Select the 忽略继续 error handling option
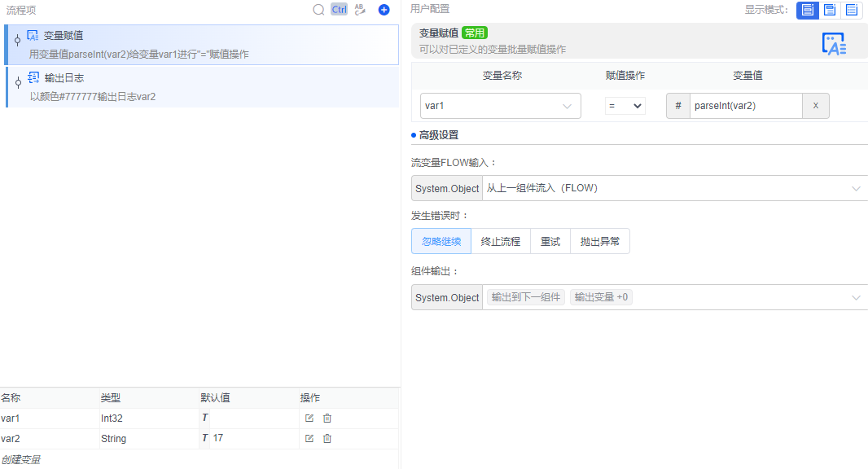 click(x=441, y=241)
